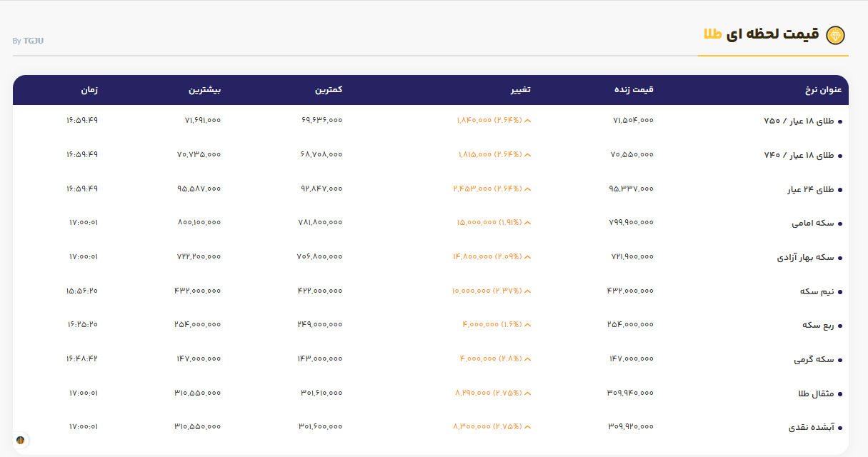868x457 pixels.
Task: Select live price ۳۰۹,۹۴۰,۰۰۰
Action: click(x=631, y=393)
